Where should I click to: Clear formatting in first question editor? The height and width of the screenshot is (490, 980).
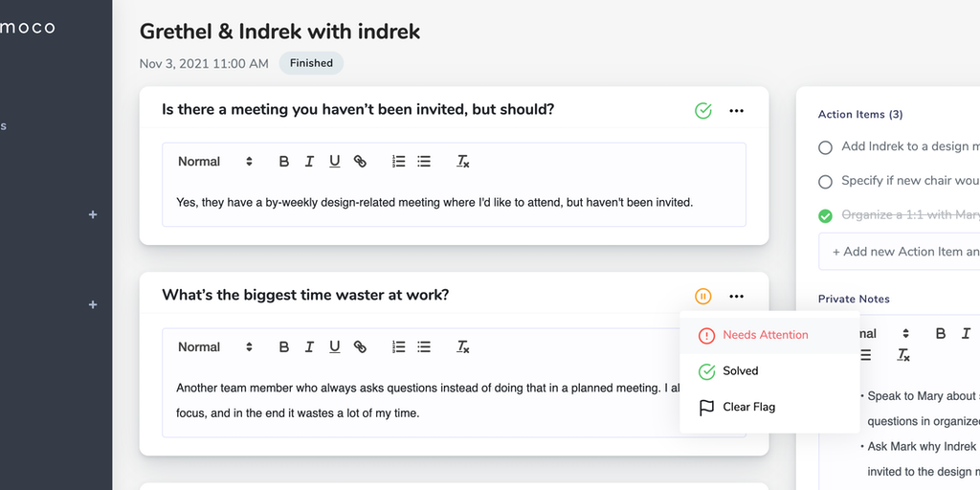coord(463,162)
